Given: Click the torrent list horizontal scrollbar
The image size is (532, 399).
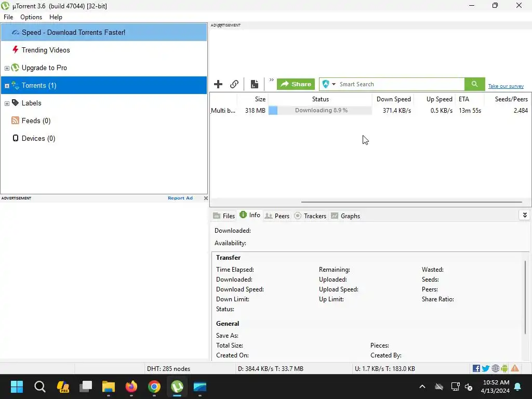Looking at the screenshot, I should (x=411, y=202).
